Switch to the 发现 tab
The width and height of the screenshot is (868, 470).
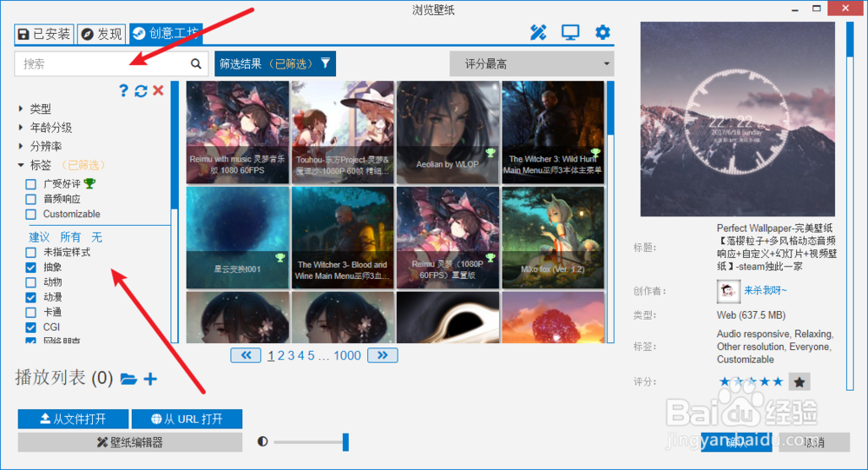(x=102, y=34)
